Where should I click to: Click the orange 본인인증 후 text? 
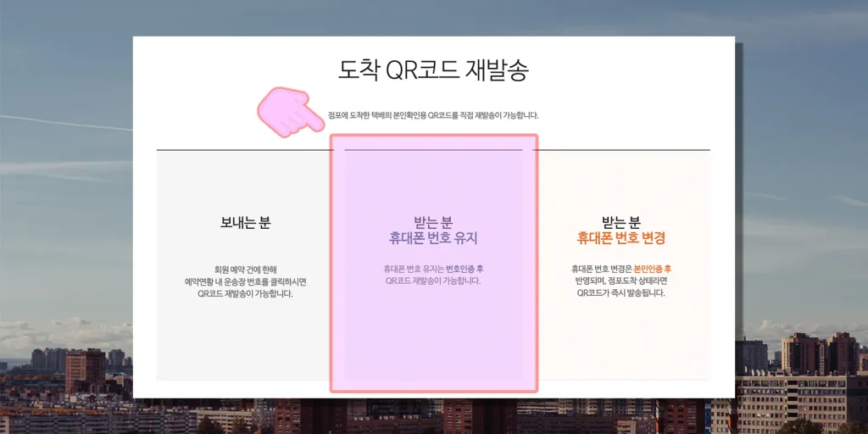click(x=653, y=269)
